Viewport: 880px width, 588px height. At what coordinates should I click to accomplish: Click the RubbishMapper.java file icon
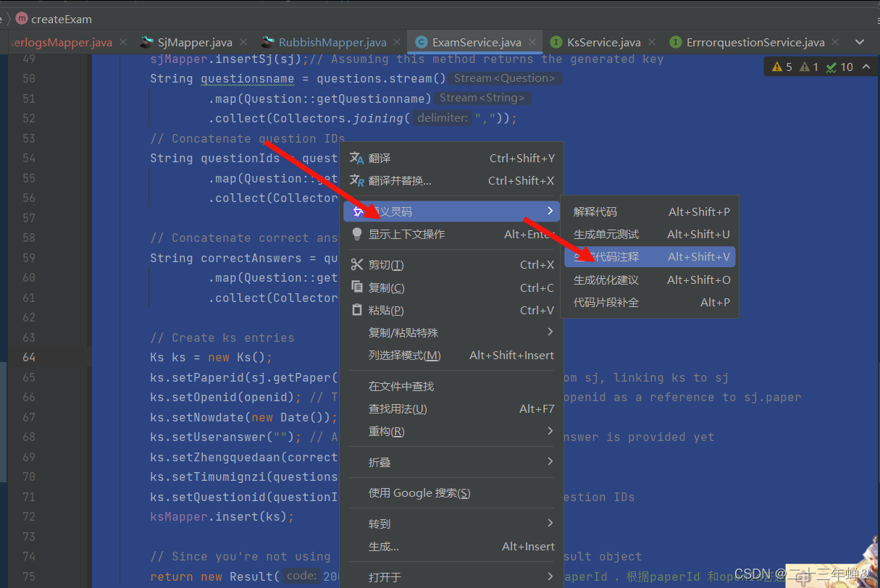click(268, 42)
